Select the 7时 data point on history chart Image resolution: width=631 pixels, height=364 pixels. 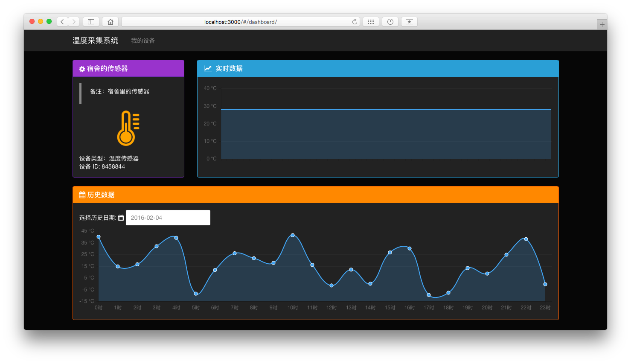(235, 253)
